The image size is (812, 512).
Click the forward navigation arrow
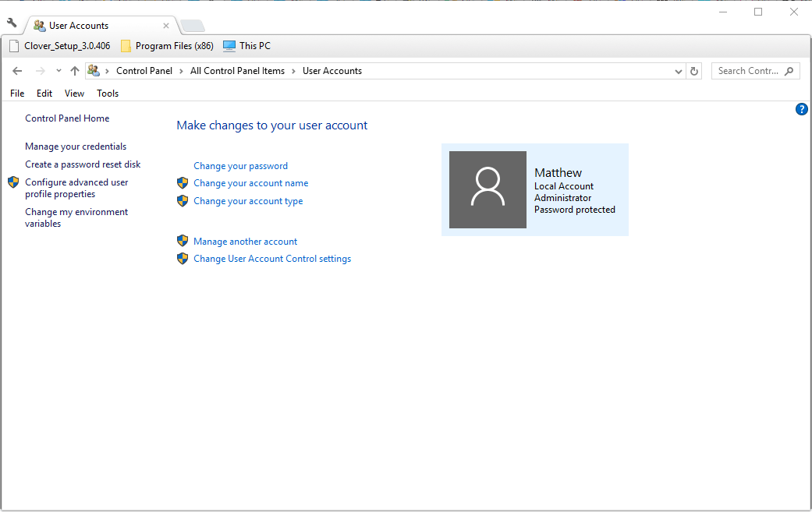[40, 71]
